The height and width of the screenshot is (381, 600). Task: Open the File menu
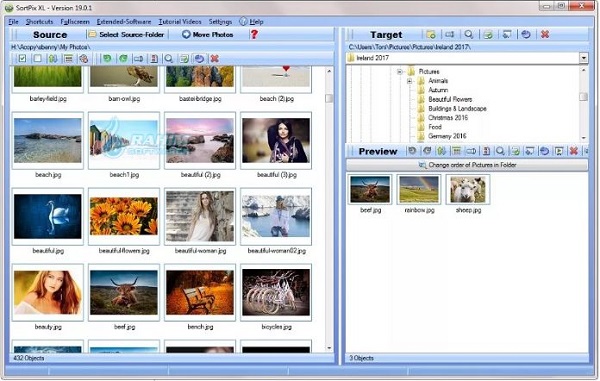(13, 22)
